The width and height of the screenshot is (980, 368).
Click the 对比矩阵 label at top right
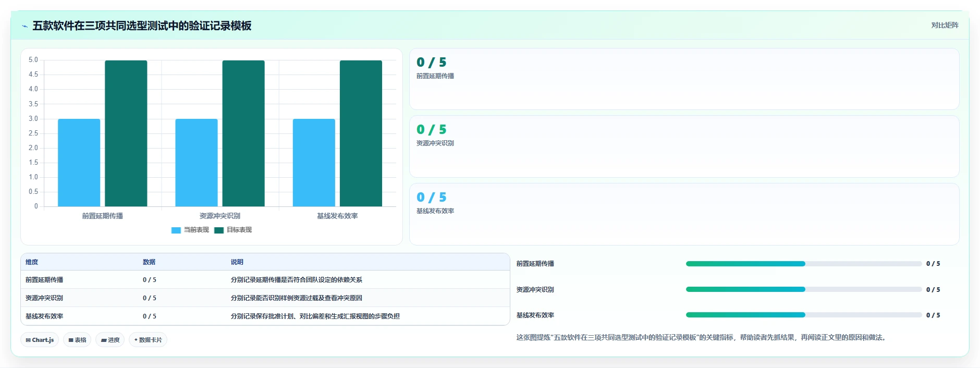coord(945,25)
